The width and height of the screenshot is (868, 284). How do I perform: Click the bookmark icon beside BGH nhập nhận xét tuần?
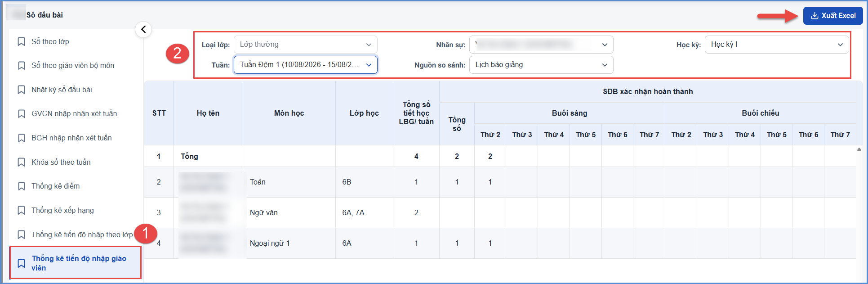pos(21,138)
